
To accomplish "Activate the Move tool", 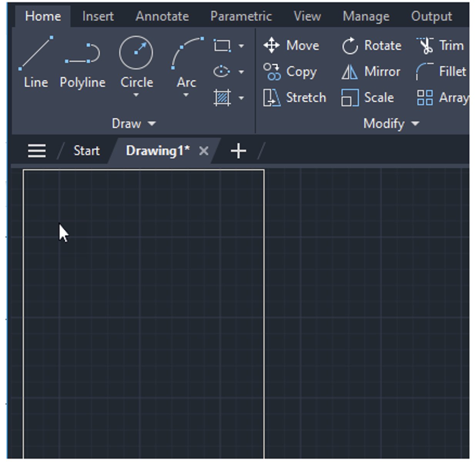I will tap(291, 45).
